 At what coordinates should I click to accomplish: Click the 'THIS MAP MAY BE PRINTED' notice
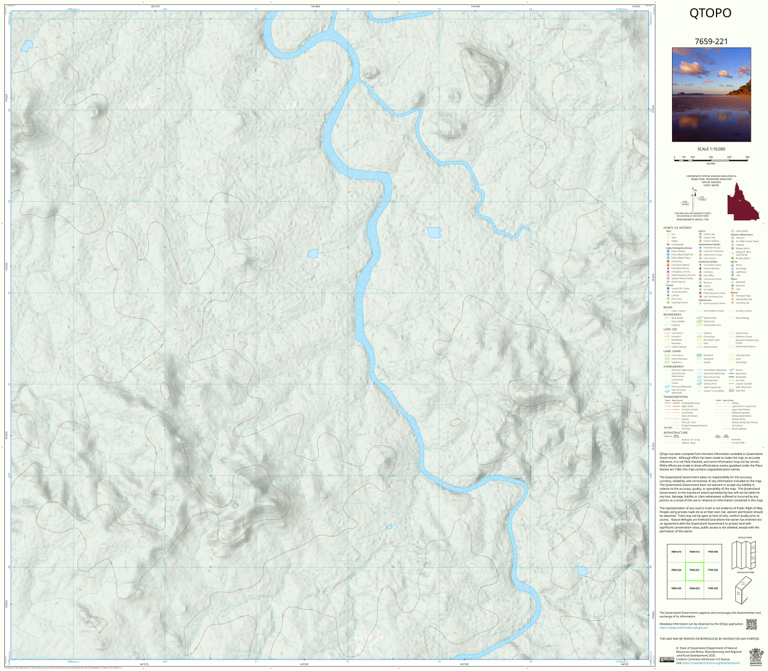[x=711, y=639]
